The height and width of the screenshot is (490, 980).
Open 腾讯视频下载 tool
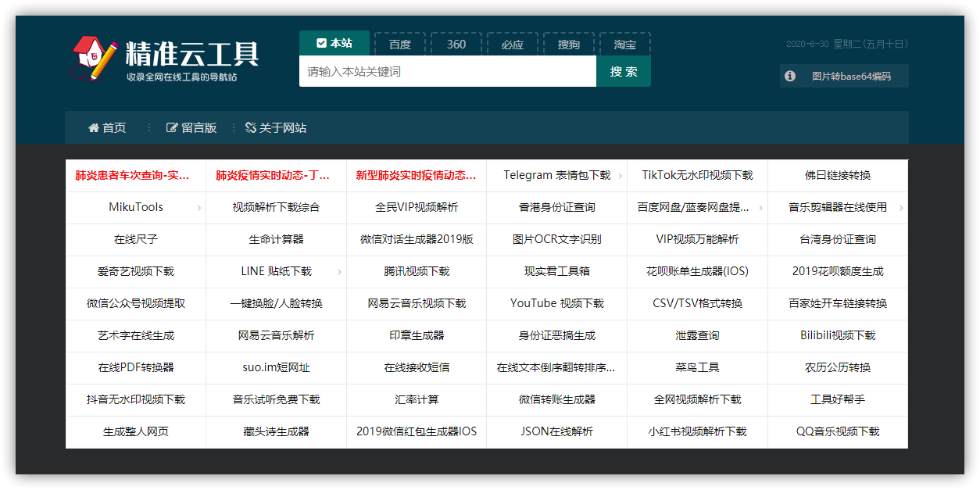pyautogui.click(x=417, y=272)
